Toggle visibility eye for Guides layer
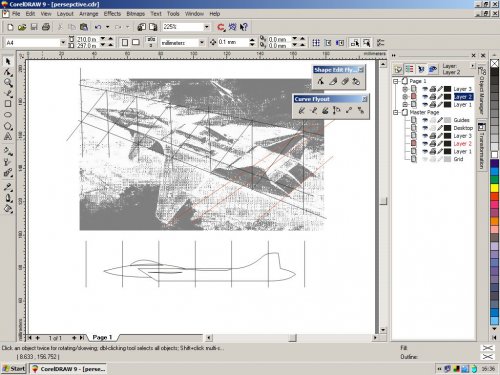This screenshot has width=500, height=375. tap(425, 120)
